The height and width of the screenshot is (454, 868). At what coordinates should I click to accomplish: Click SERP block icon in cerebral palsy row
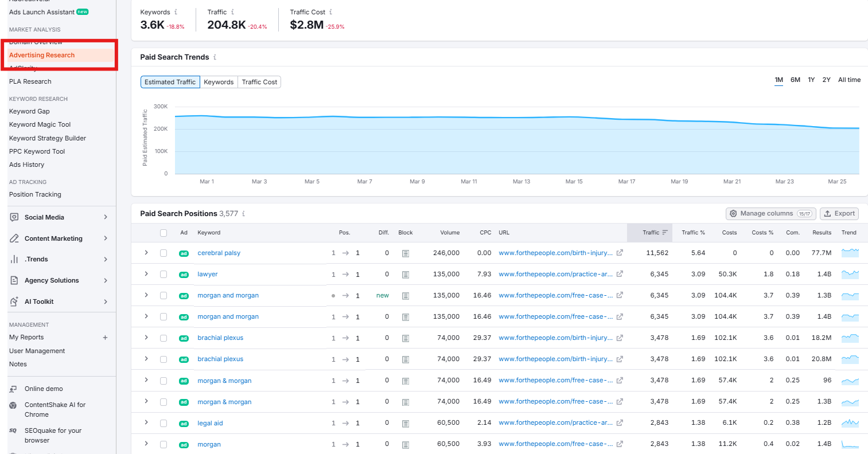click(x=406, y=253)
